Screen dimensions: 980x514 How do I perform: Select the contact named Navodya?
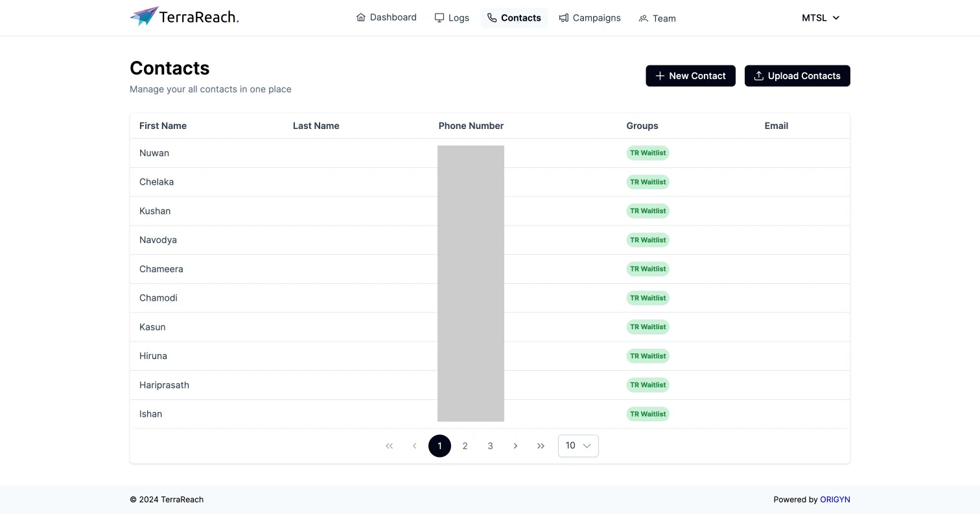158,240
